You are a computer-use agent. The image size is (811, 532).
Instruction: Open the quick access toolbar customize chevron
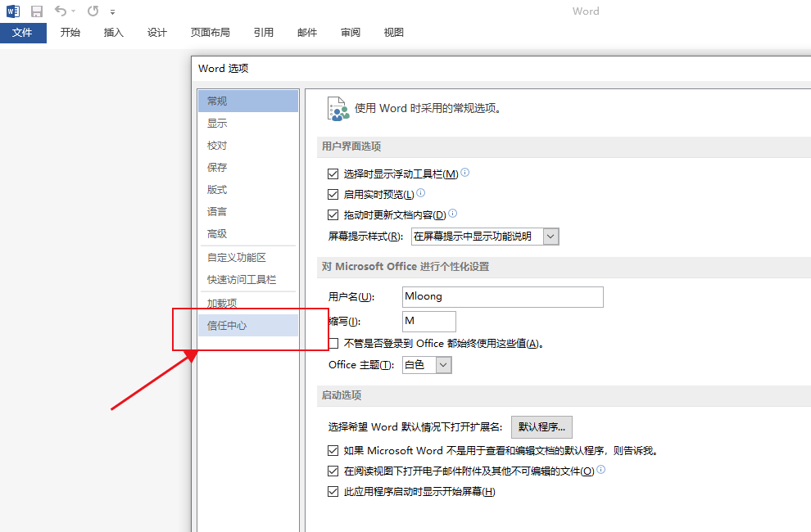[111, 13]
